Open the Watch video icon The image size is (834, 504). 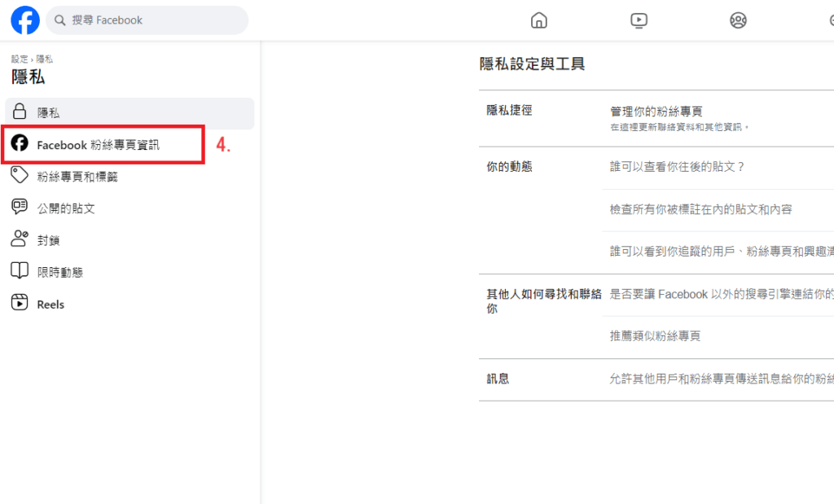click(639, 20)
